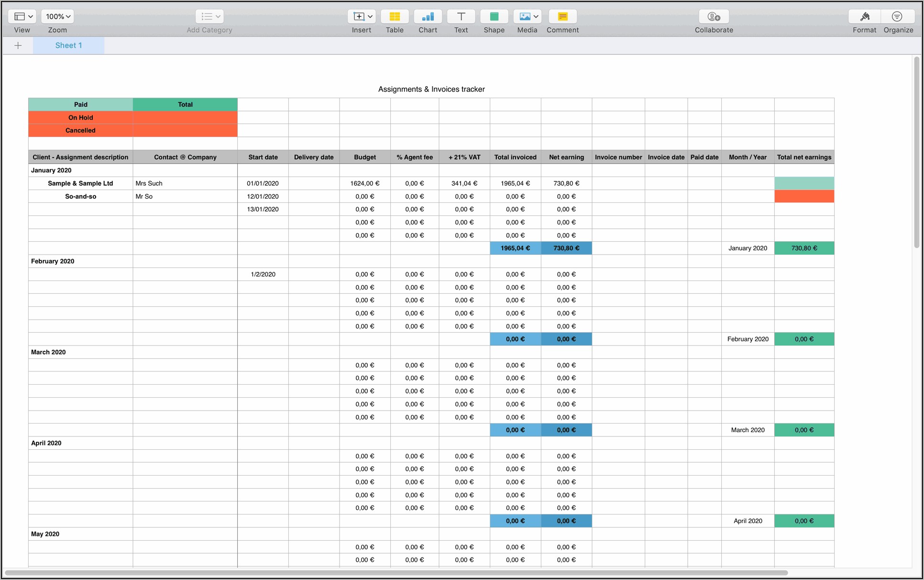Open the Insert dropdown menu
The width and height of the screenshot is (924, 580).
(x=362, y=17)
